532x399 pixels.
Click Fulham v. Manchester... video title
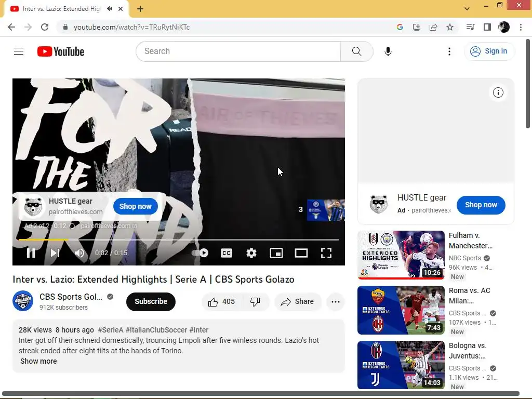pos(471,241)
